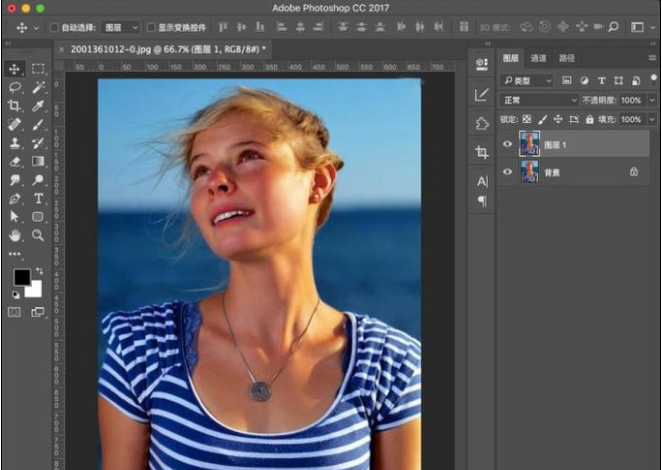This screenshot has width=662, height=470.
Task: Hide the 图层 1 layer with eye icon
Action: point(508,145)
